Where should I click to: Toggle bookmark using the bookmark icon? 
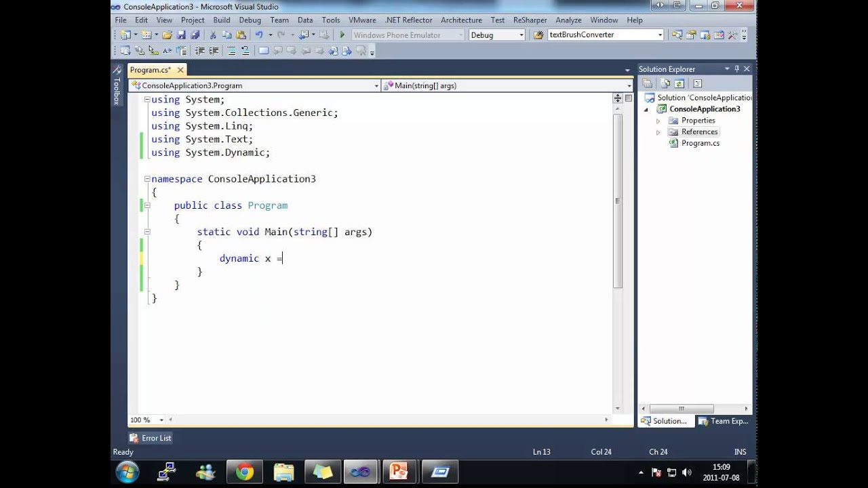click(264, 50)
